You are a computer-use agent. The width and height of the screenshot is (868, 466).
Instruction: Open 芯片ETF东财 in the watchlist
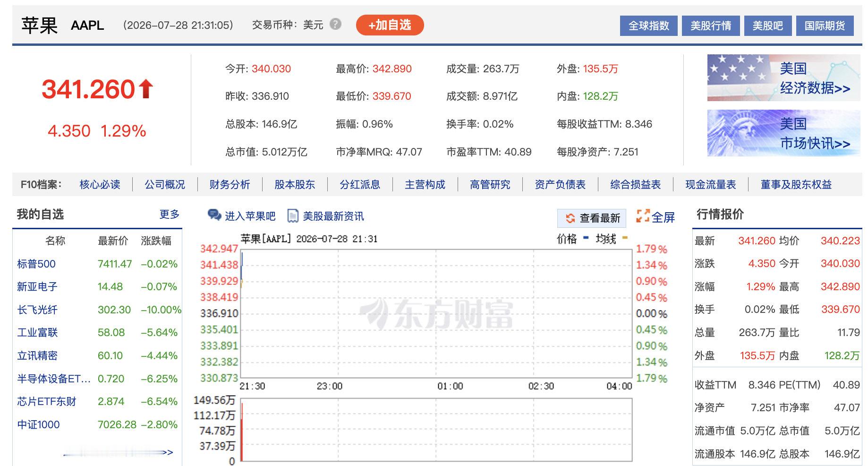(47, 401)
